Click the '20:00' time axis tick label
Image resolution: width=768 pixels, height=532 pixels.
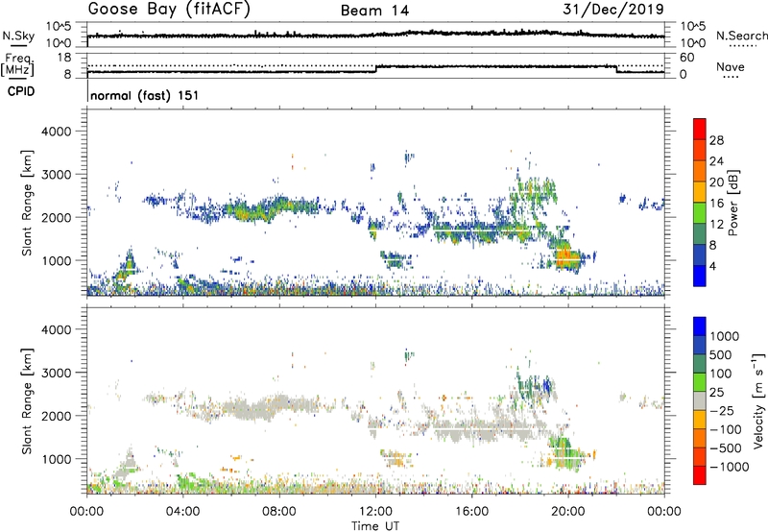click(x=567, y=512)
